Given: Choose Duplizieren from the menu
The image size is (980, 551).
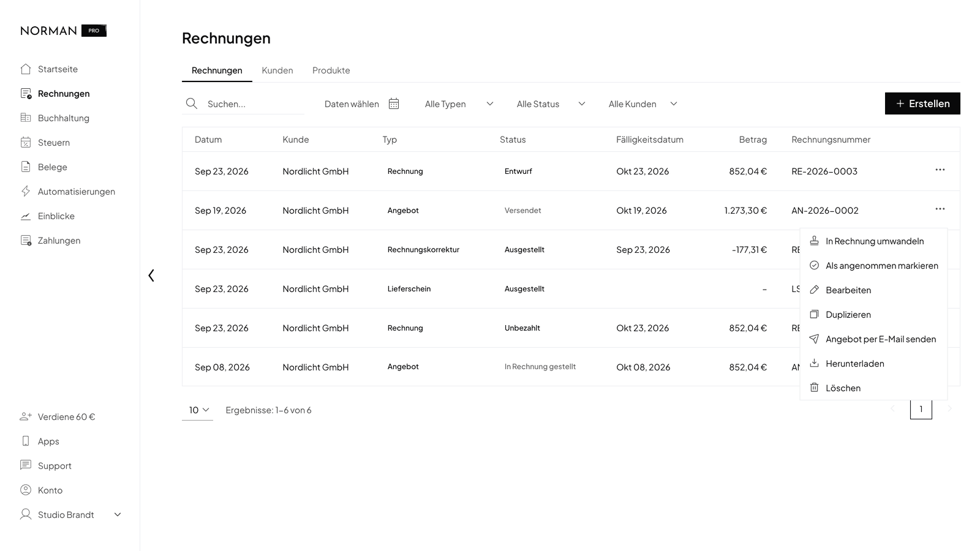Looking at the screenshot, I should (873, 315).
